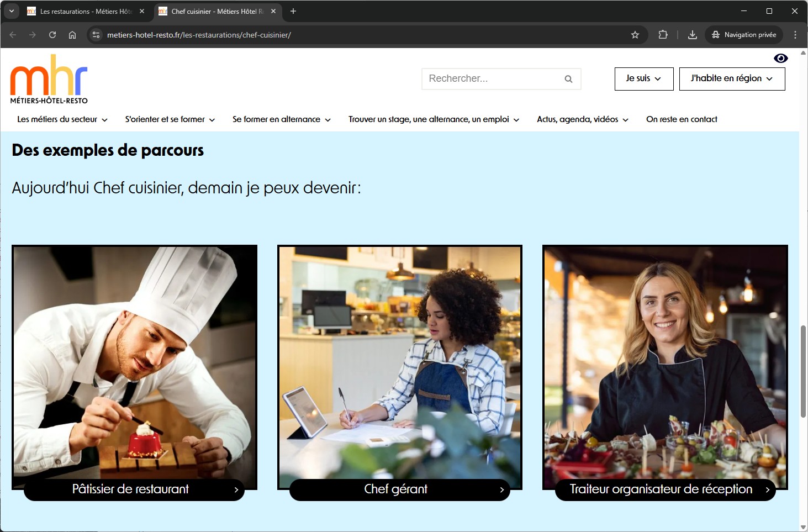The width and height of the screenshot is (808, 532).
Task: Go to browser home page icon
Action: point(72,35)
